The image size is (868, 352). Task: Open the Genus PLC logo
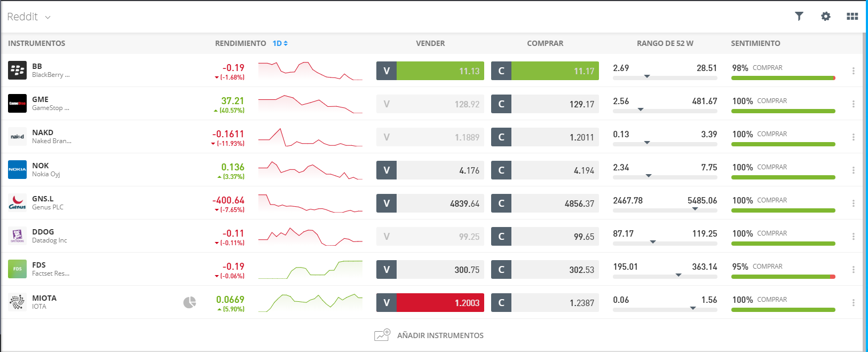point(17,203)
